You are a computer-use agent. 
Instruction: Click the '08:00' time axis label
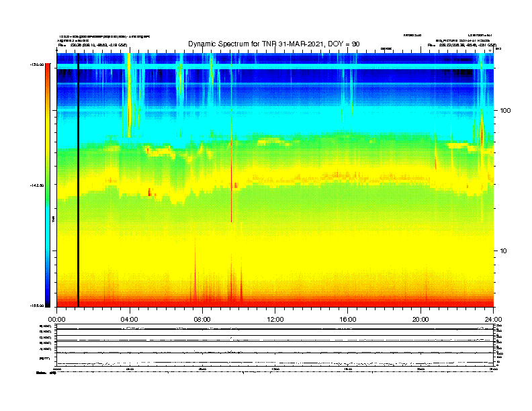(x=202, y=320)
